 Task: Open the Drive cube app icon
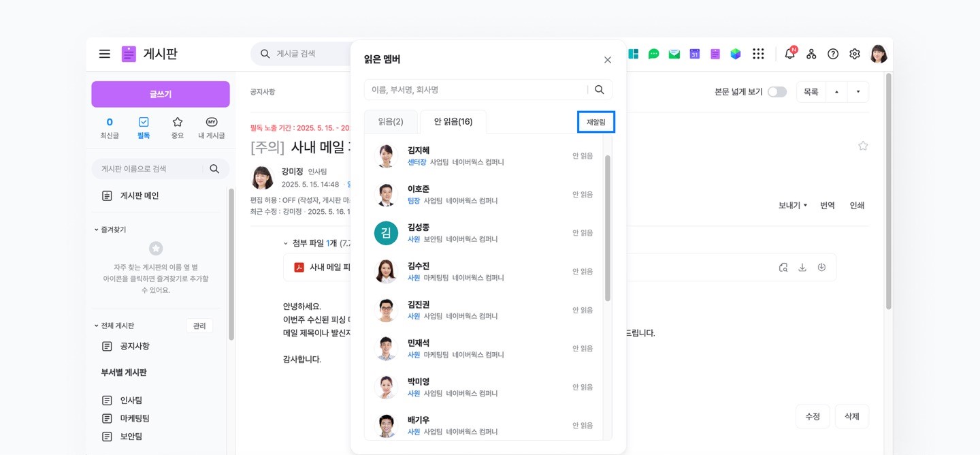[736, 54]
